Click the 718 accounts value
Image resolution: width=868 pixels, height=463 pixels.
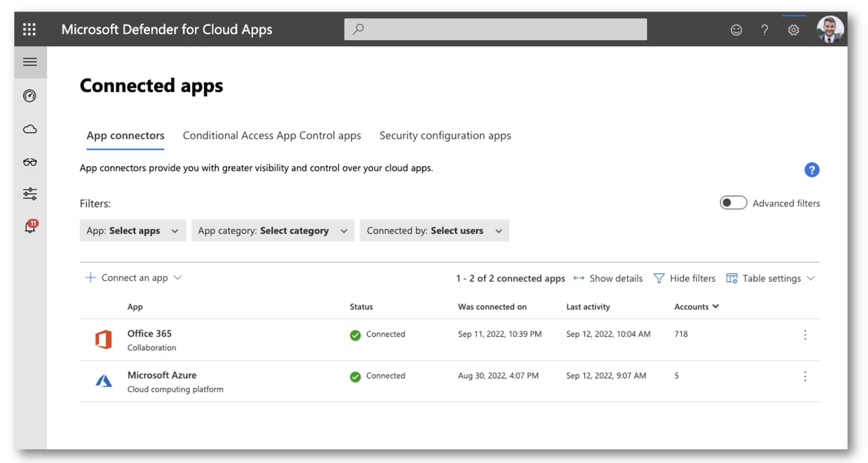[681, 334]
